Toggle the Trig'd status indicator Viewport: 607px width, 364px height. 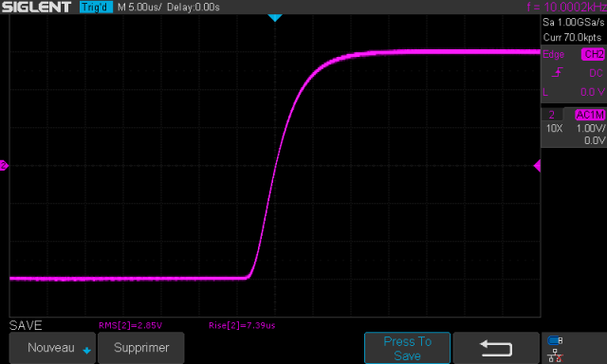tap(96, 7)
